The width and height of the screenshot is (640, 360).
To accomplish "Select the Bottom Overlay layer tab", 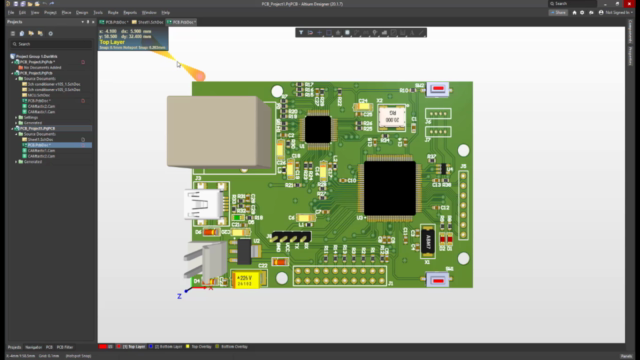I will [x=231, y=347].
